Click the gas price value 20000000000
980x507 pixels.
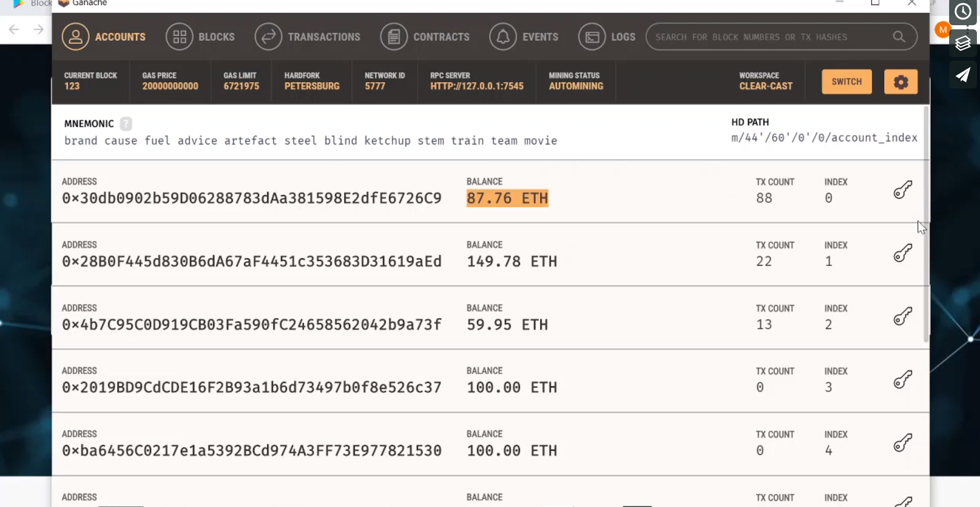click(x=170, y=86)
